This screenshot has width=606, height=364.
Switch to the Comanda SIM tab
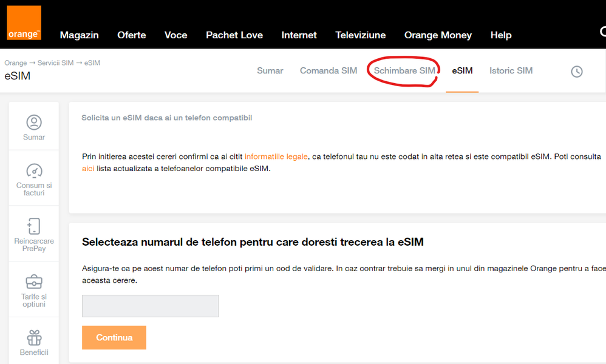328,71
